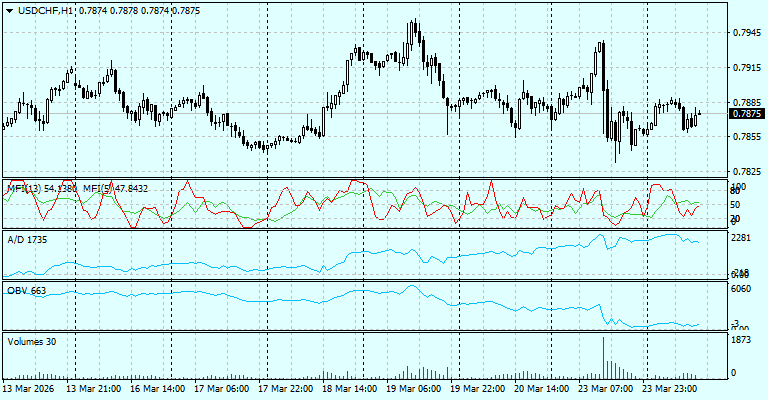The width and height of the screenshot is (768, 400).
Task: Click the 13 Mar 2026 date label
Action: coord(28,389)
